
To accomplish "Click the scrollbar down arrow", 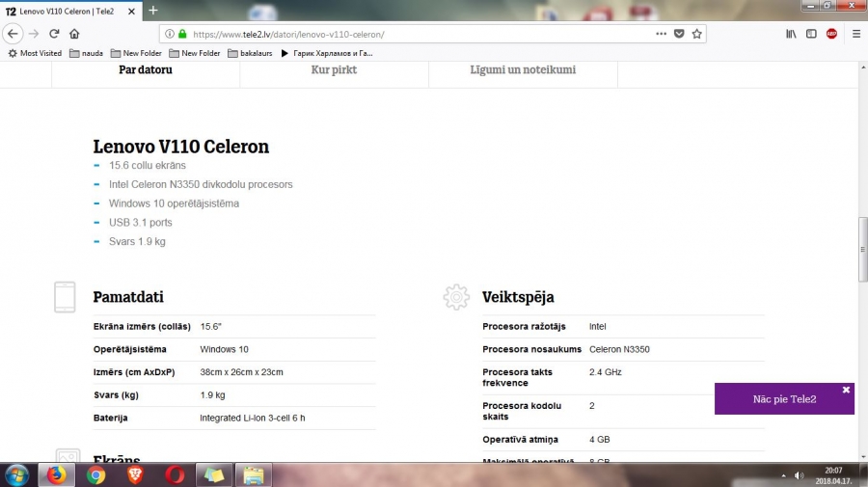I will pos(863,457).
